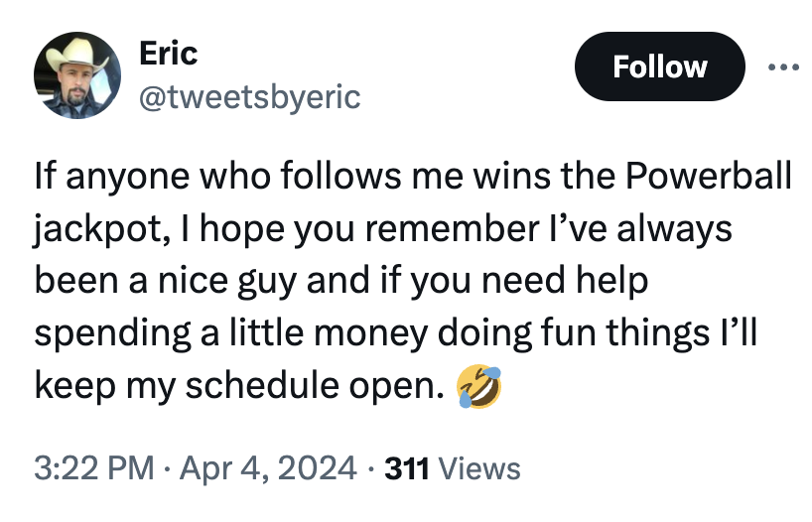
Task: Visit the @tweetsbyeric handle link
Action: tap(252, 97)
